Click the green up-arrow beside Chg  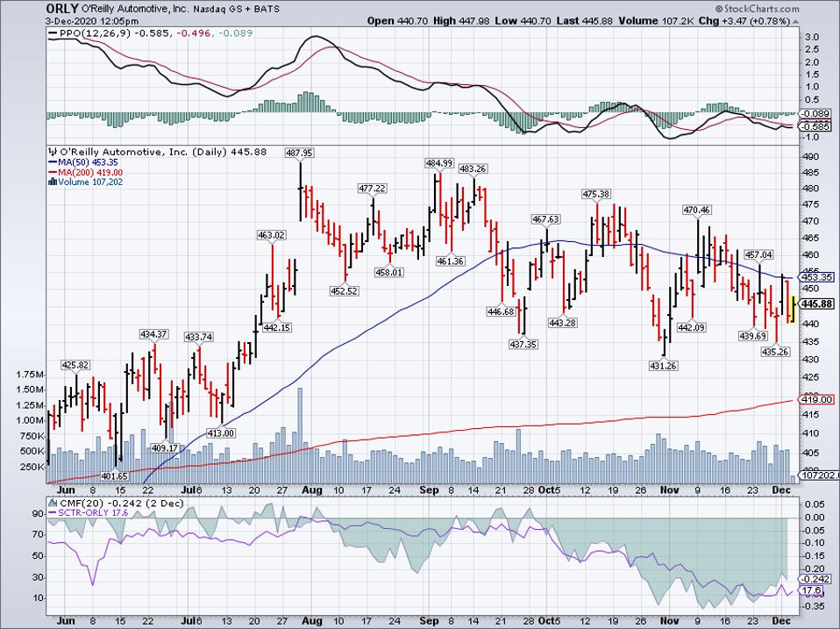click(795, 21)
